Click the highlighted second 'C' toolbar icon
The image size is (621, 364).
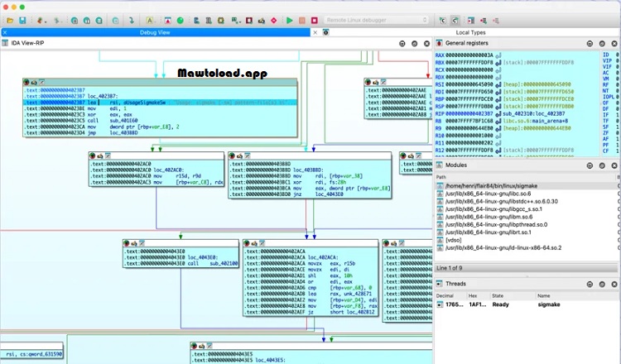click(455, 20)
